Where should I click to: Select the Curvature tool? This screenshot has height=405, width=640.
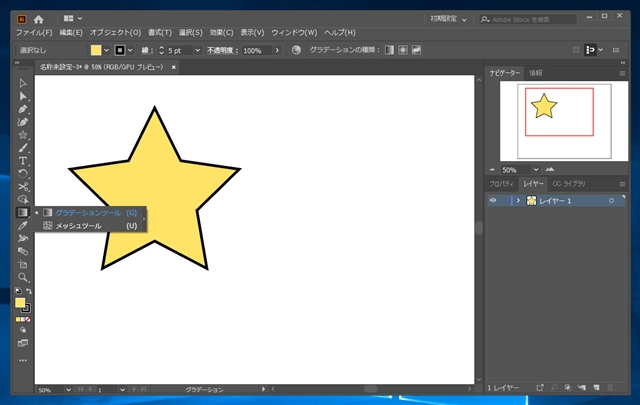click(x=23, y=122)
